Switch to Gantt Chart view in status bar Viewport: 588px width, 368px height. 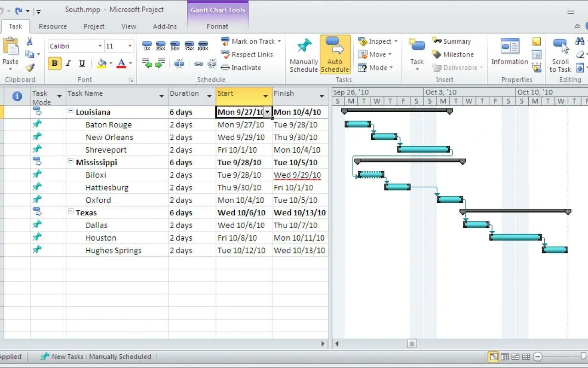point(493,356)
